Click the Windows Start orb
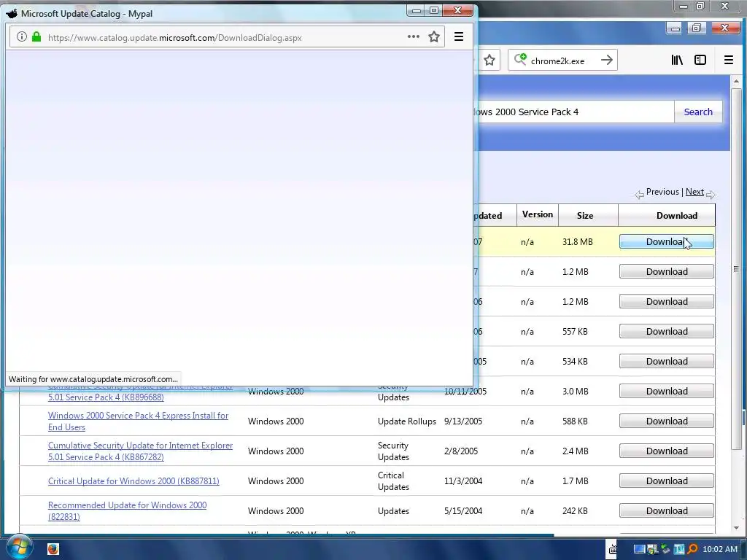The width and height of the screenshot is (747, 560). pyautogui.click(x=19, y=548)
